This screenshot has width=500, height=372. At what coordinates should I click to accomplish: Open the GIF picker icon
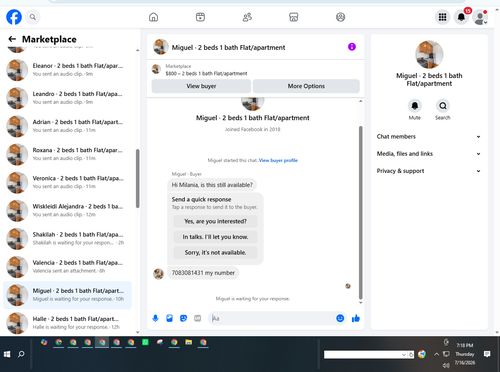pyautogui.click(x=198, y=318)
